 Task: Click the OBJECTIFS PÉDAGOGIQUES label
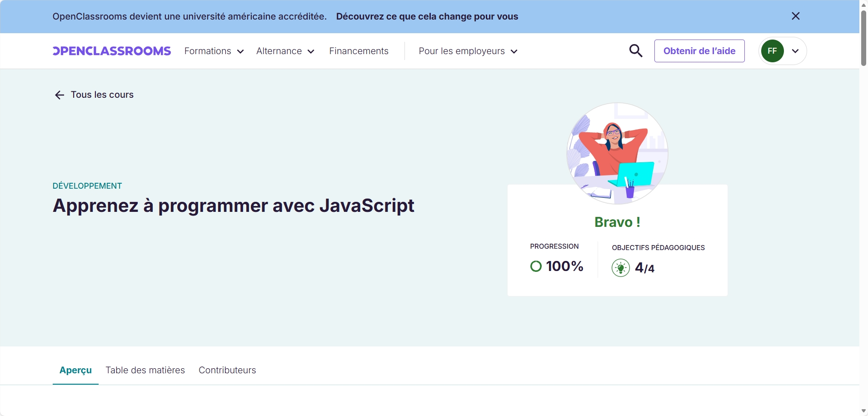click(x=658, y=248)
